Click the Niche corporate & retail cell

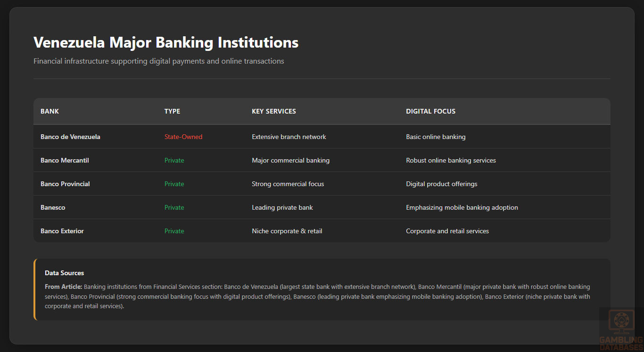click(287, 231)
